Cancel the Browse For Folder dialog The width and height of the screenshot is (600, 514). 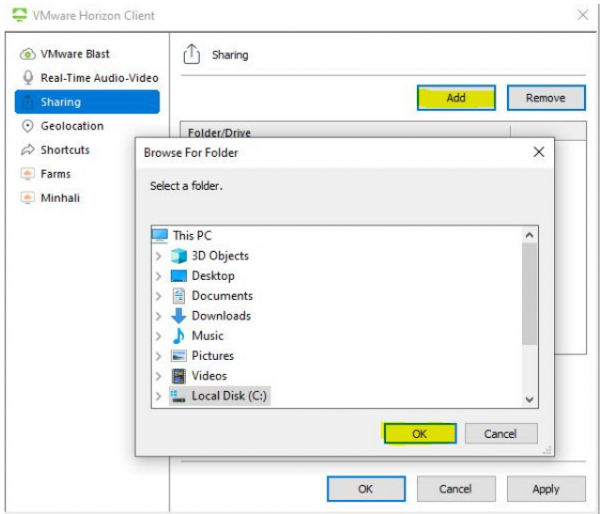click(x=501, y=434)
